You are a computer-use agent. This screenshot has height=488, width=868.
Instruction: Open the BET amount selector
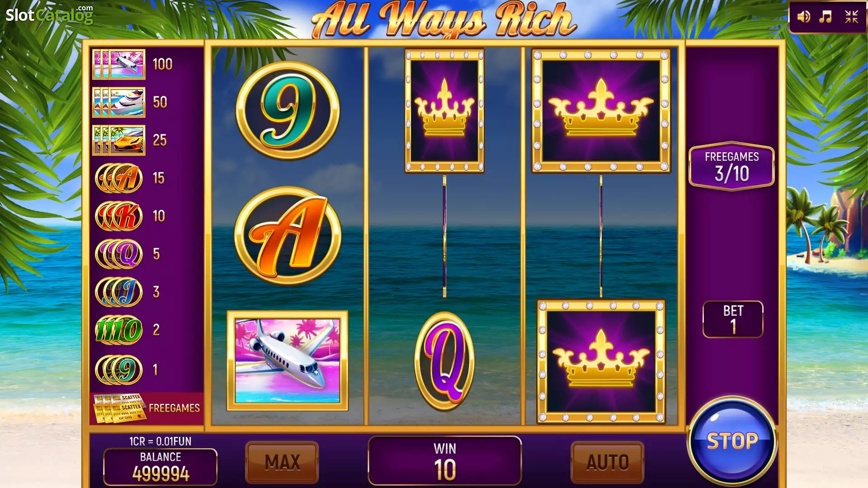(733, 319)
